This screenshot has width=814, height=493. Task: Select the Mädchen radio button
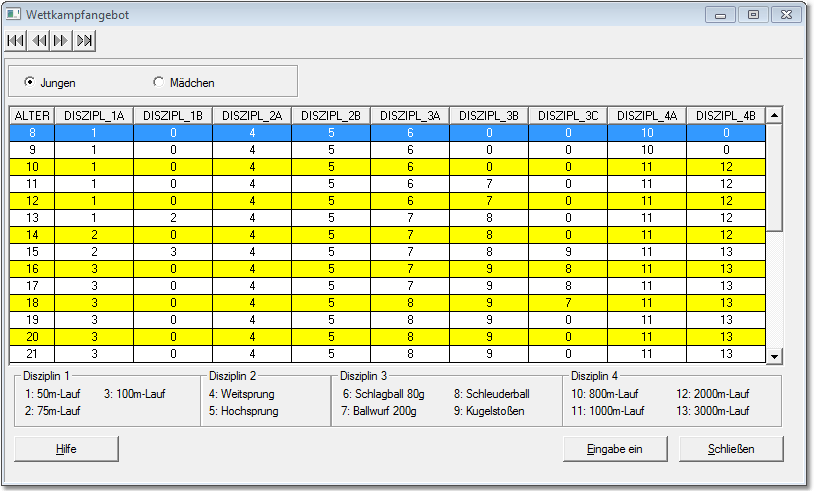point(158,82)
